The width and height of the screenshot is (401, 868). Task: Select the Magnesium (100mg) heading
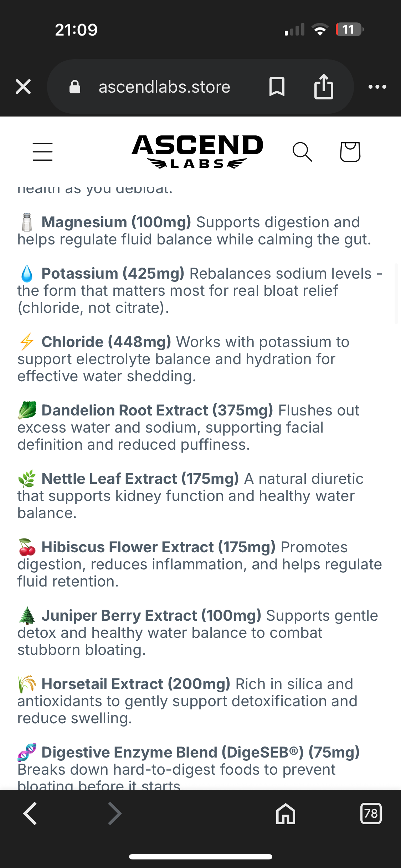click(x=116, y=222)
